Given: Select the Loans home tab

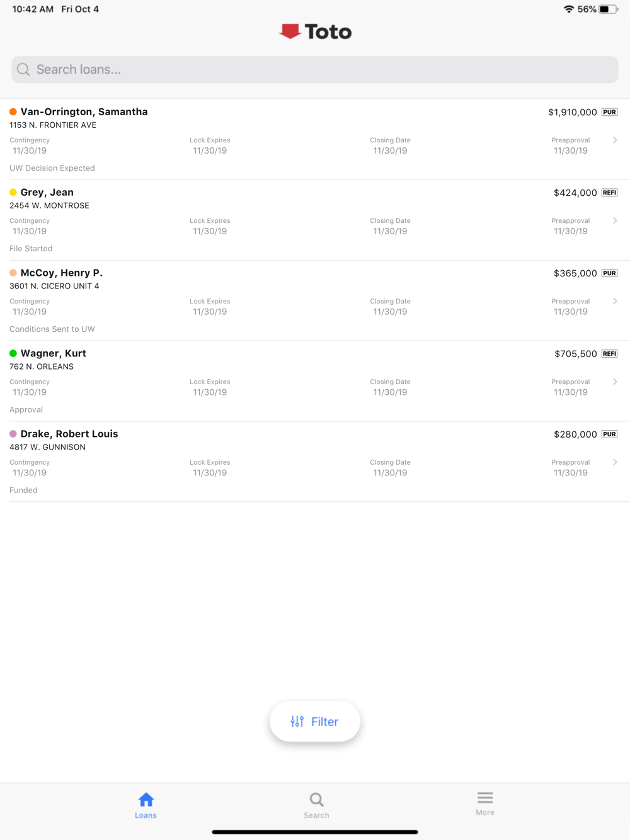Looking at the screenshot, I should [x=146, y=805].
